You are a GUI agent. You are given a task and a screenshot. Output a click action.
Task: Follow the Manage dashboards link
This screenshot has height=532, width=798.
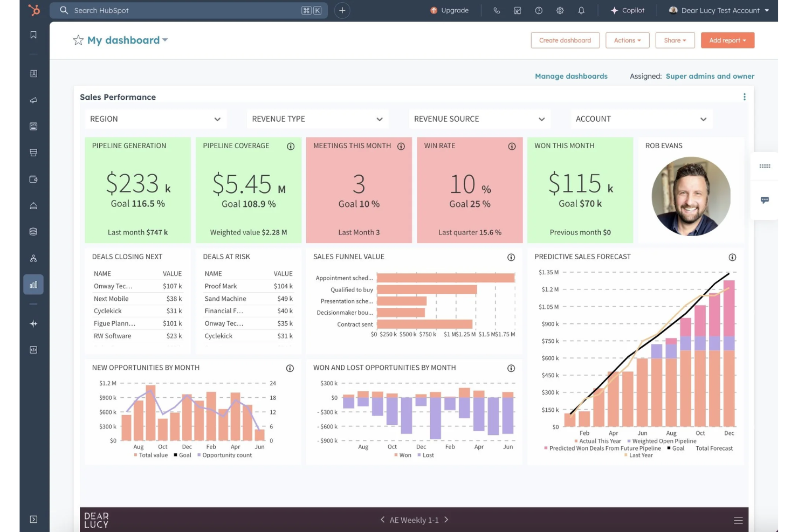click(x=571, y=76)
